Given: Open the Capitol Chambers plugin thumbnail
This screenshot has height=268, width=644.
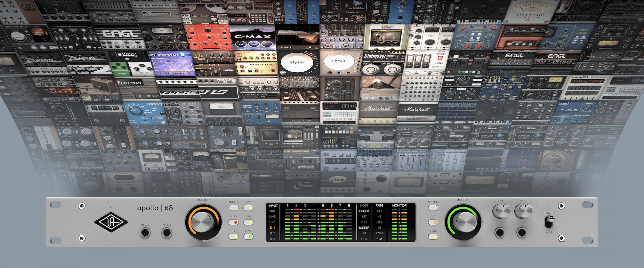Looking at the screenshot, I should [387, 37].
